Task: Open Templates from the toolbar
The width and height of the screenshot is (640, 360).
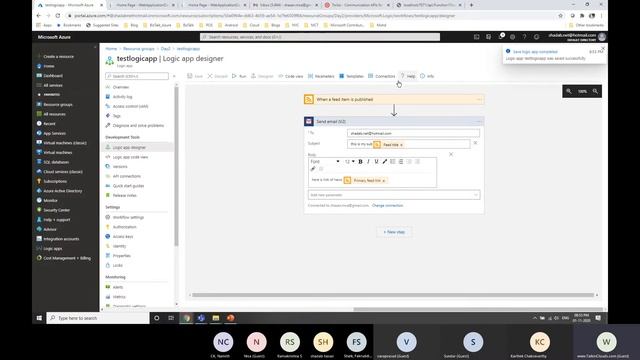Action: click(x=351, y=76)
